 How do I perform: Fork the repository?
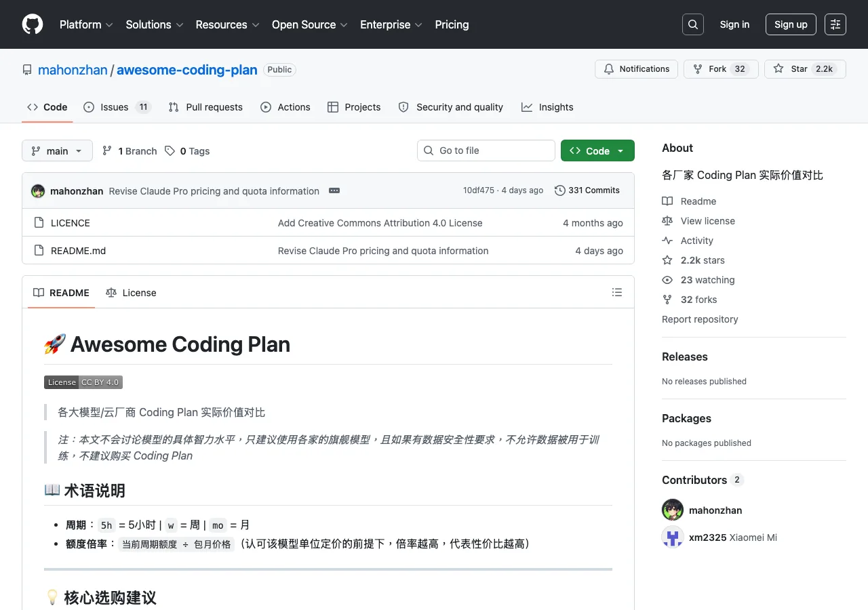pyautogui.click(x=721, y=69)
